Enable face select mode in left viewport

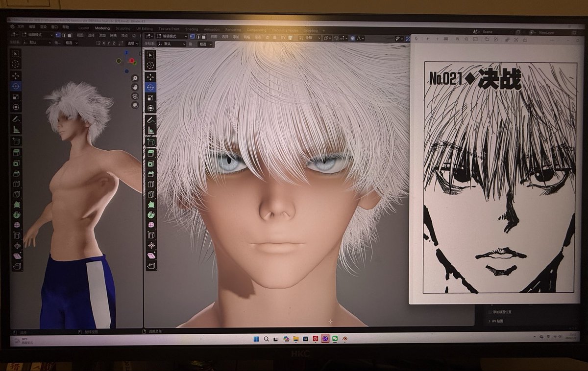(69, 35)
